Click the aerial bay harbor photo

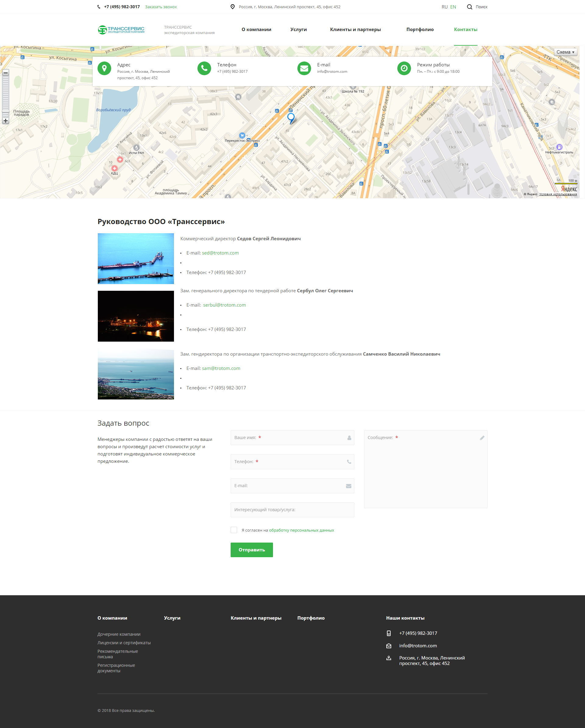[x=136, y=375]
